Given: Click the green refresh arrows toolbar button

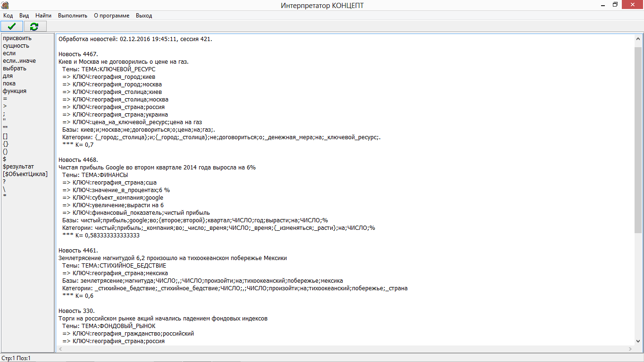Looking at the screenshot, I should click(34, 26).
